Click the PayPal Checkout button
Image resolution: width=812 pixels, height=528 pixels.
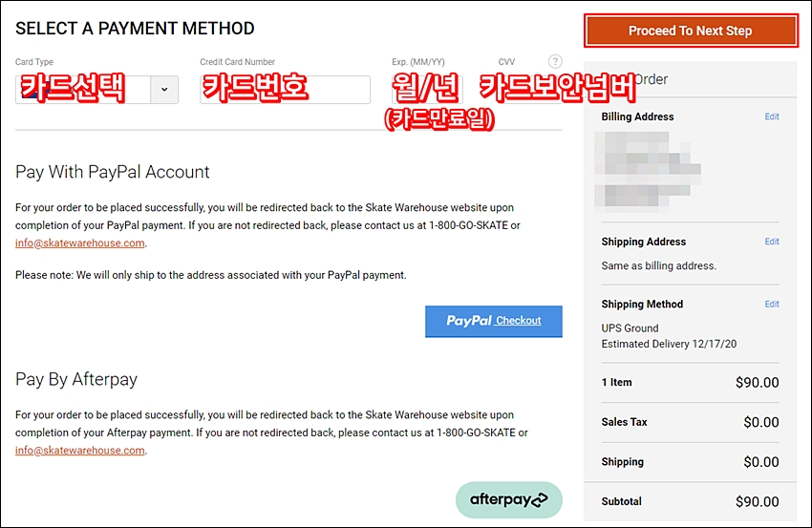[x=494, y=321]
